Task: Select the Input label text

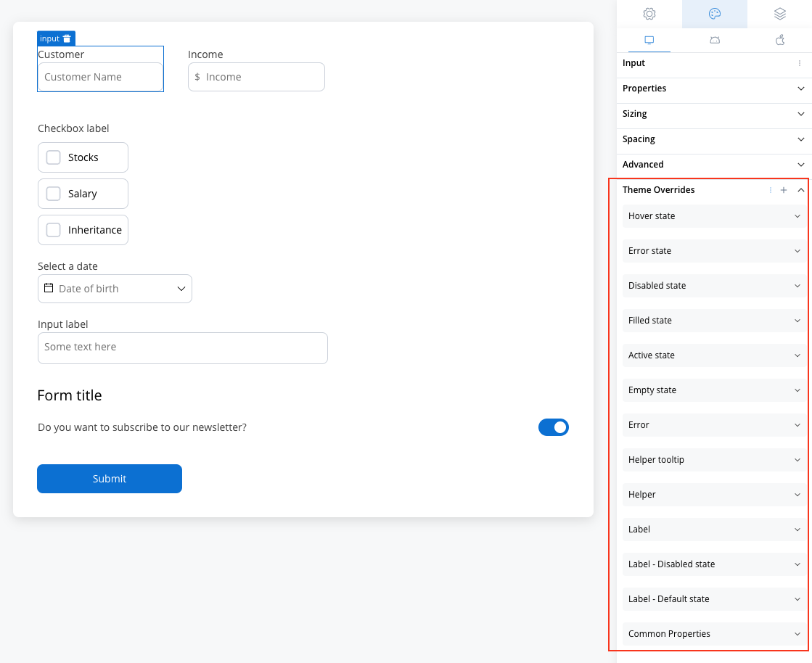Action: point(62,324)
